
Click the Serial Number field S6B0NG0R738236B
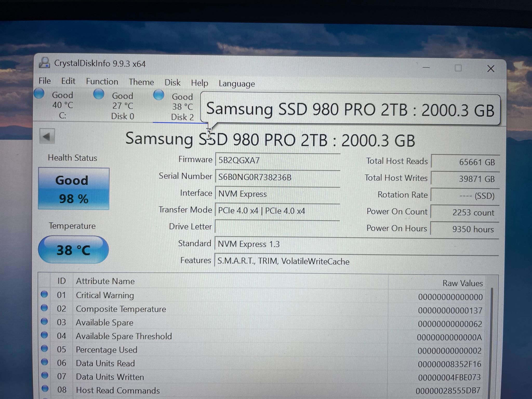[x=278, y=177]
